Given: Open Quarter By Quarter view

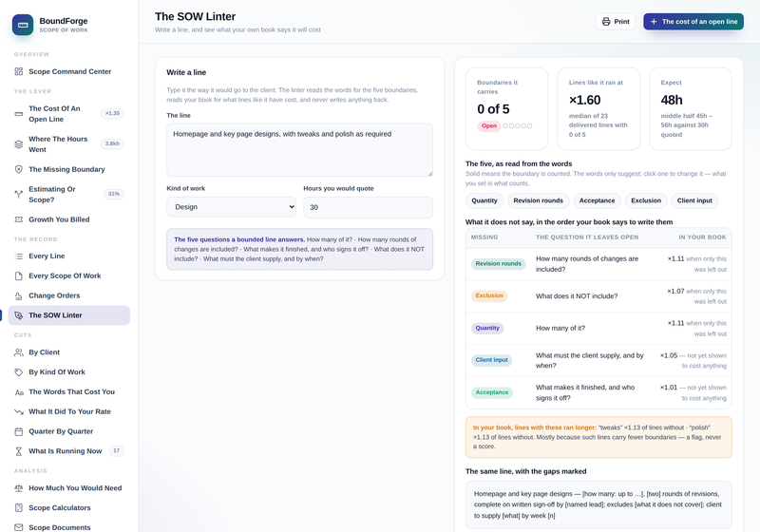Looking at the screenshot, I should (68, 431).
